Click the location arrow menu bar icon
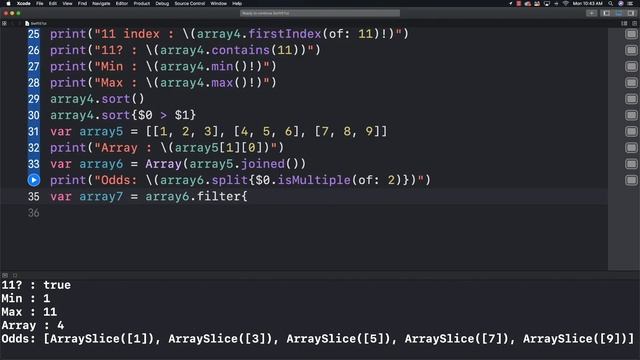This screenshot has height=360, width=640. click(511, 3)
